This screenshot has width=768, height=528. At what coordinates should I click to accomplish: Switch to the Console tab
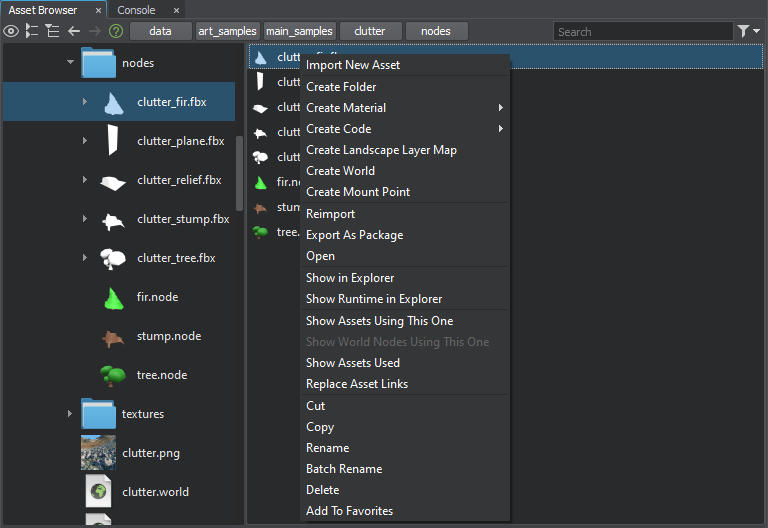point(136,10)
